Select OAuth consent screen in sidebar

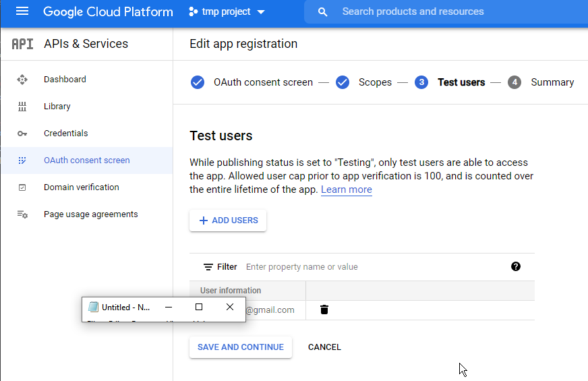coord(86,160)
